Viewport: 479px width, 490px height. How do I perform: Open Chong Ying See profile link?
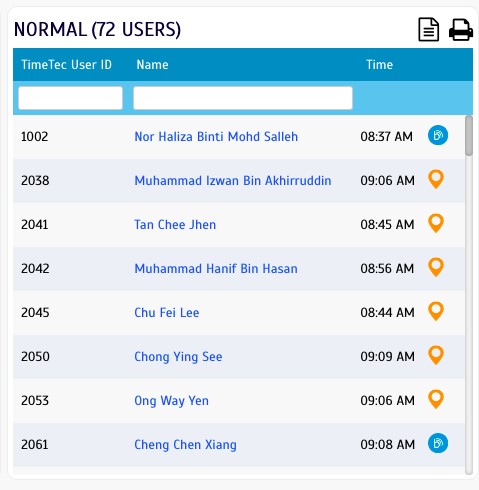(x=178, y=357)
